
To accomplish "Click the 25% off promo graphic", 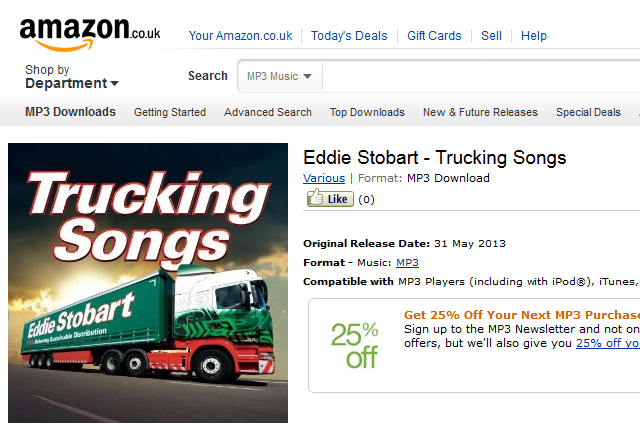I will click(354, 345).
